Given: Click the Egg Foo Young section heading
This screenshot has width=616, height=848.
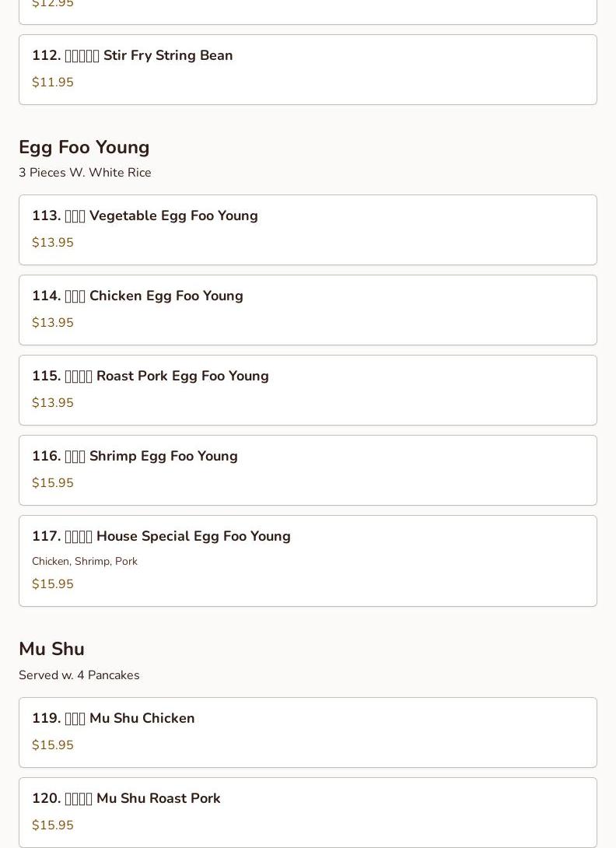Looking at the screenshot, I should (84, 147).
